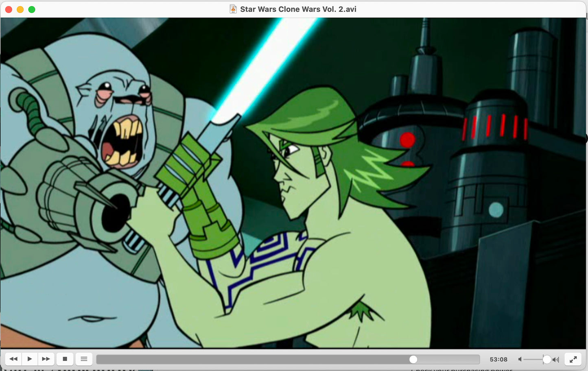Image resolution: width=588 pixels, height=371 pixels.
Task: Skip ahead with the fast-forward button
Action: tap(46, 359)
